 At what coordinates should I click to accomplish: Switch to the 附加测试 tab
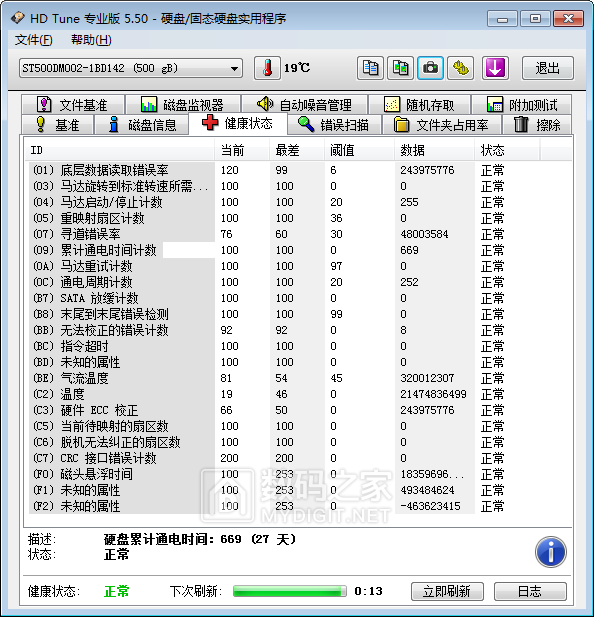click(522, 105)
